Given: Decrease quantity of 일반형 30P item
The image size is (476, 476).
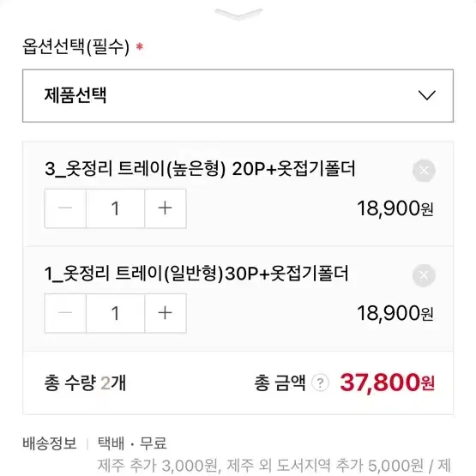Looking at the screenshot, I should tap(65, 313).
